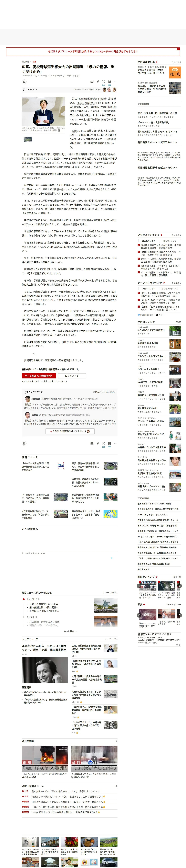Click top Hatena Bookmark B! icon

pos(109,82)
